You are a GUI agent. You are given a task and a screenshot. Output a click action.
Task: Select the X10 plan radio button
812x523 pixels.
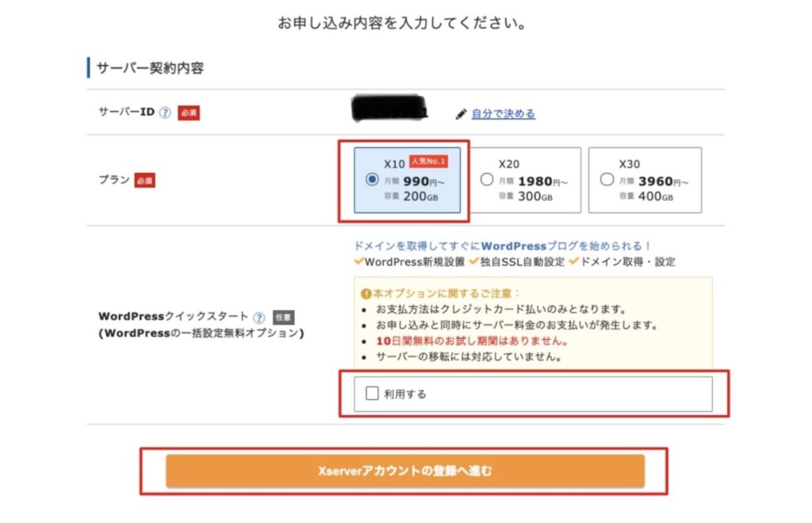click(x=372, y=179)
